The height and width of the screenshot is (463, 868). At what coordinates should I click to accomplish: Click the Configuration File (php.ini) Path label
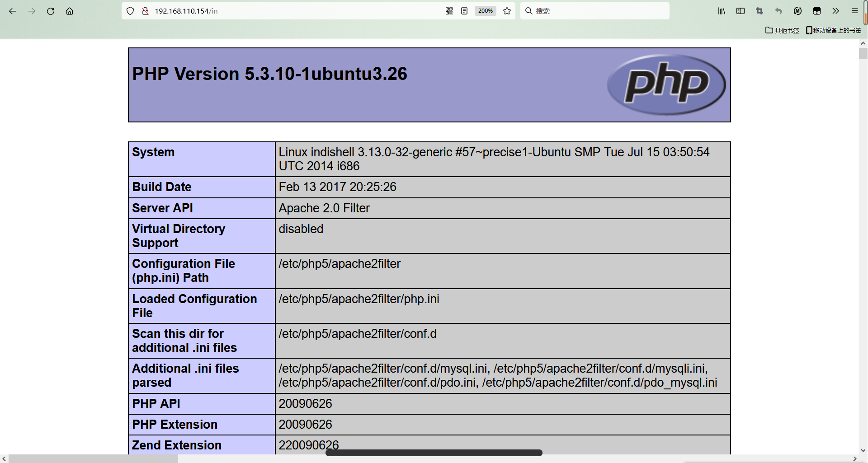click(x=184, y=271)
